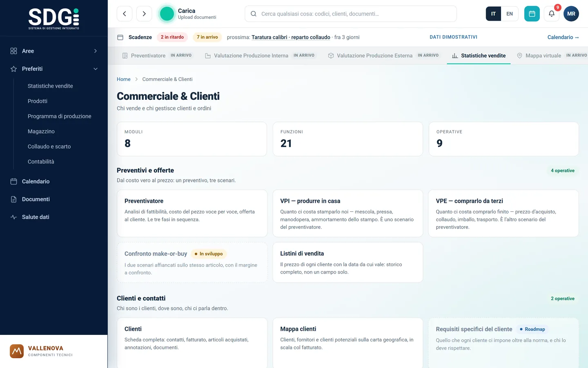
Task: Click the Statistiche vendite bar chart icon
Action: point(455,56)
